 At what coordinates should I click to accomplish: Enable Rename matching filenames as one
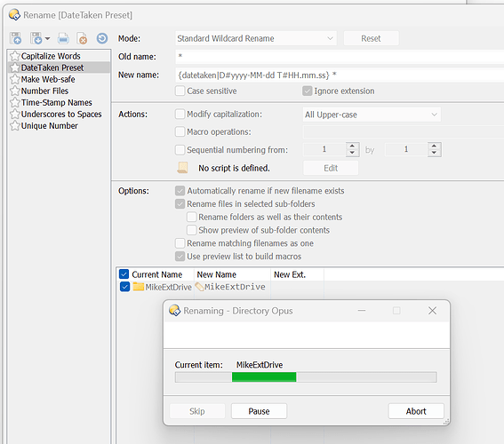pos(180,243)
